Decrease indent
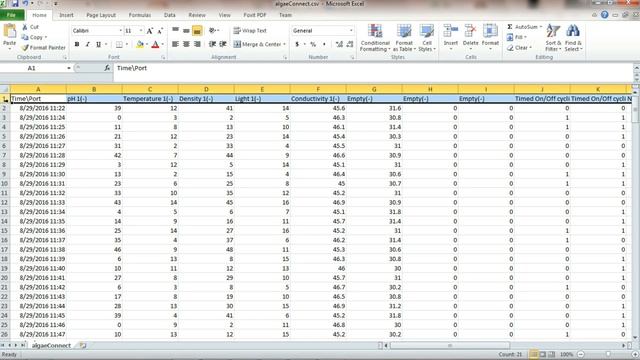This screenshot has height=360, width=640. click(x=212, y=44)
